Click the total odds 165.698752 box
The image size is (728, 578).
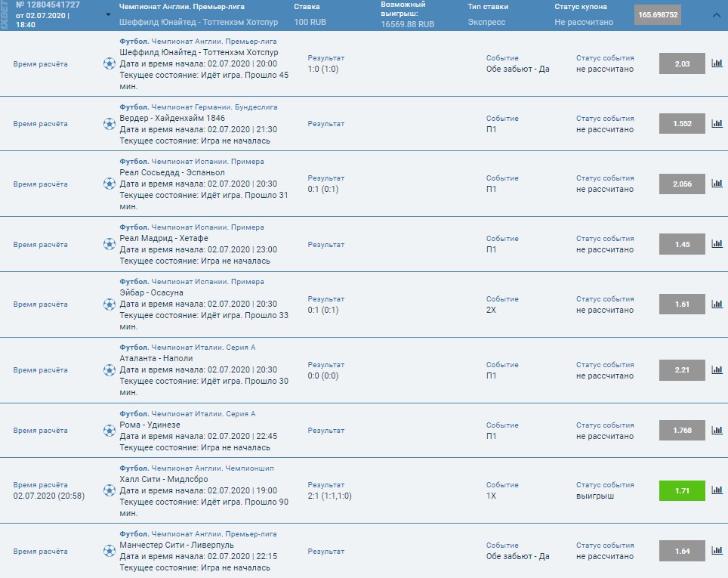tap(657, 15)
